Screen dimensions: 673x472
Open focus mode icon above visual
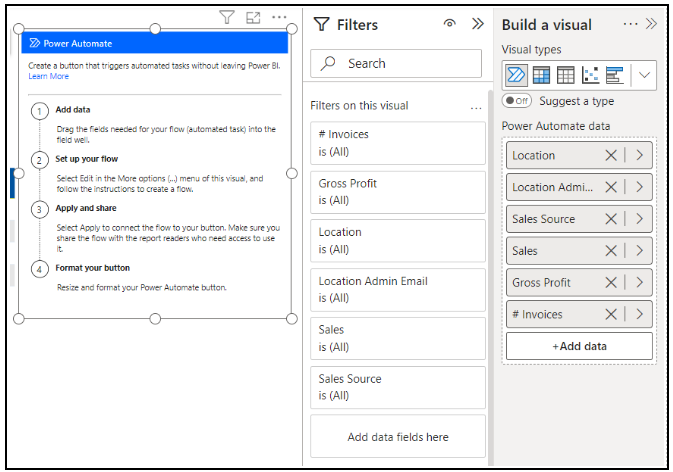click(x=253, y=18)
